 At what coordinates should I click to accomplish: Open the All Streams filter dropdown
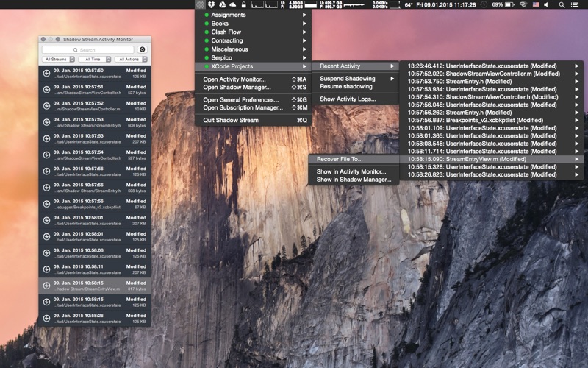pos(58,60)
